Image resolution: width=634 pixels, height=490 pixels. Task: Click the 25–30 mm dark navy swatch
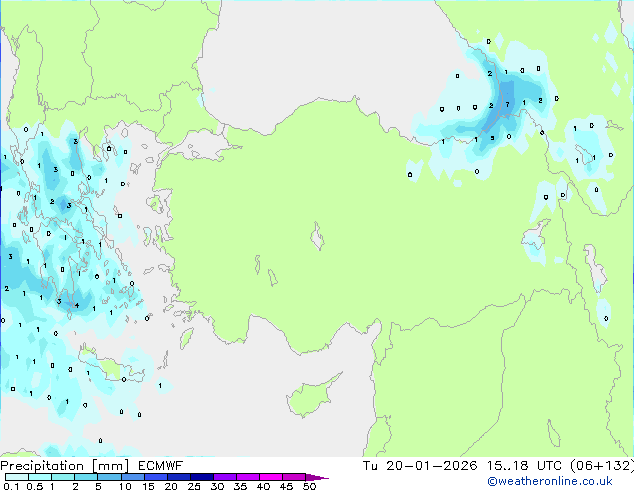[x=201, y=477]
